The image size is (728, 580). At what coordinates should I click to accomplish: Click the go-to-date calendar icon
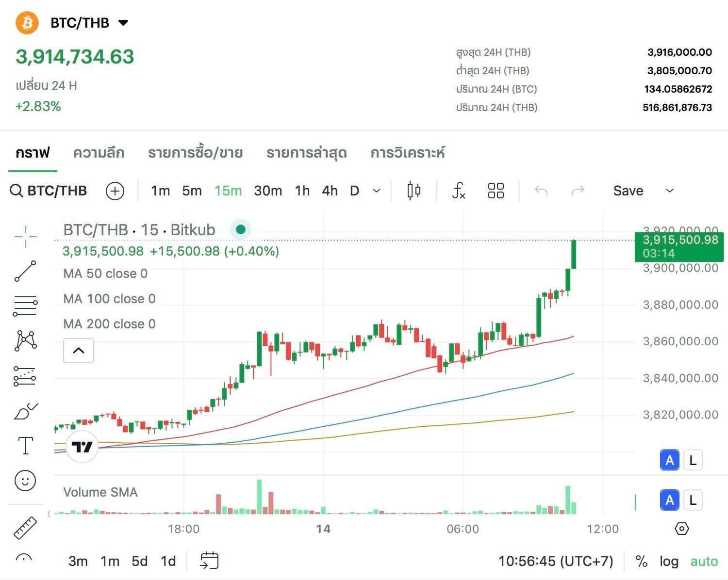click(209, 561)
